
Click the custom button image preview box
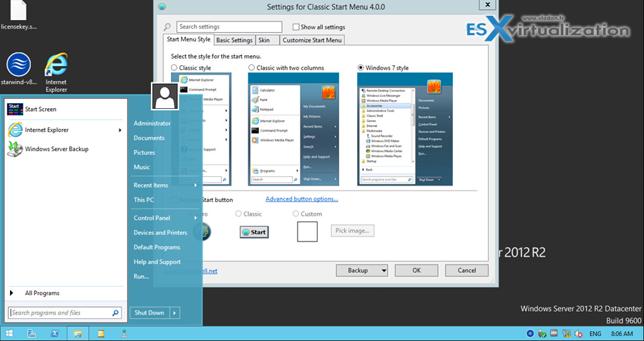(x=307, y=231)
